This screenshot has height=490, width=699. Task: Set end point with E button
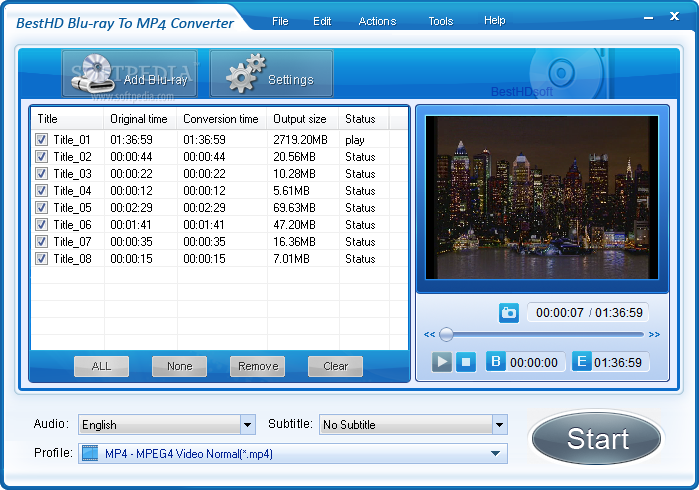582,362
